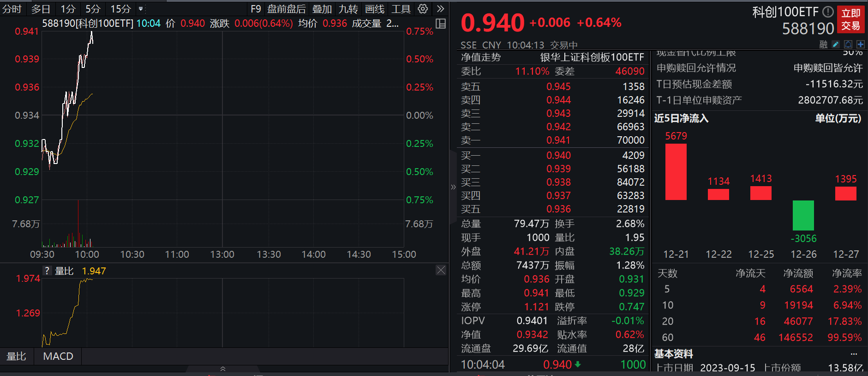Screen dimensions: 868x376
Task: Select the 15分 period tab
Action: 120,9
